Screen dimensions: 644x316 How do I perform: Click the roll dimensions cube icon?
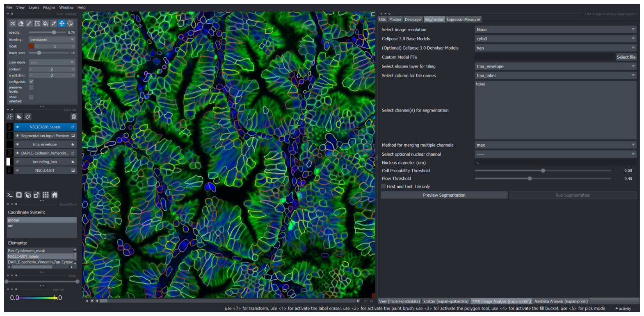point(28,195)
